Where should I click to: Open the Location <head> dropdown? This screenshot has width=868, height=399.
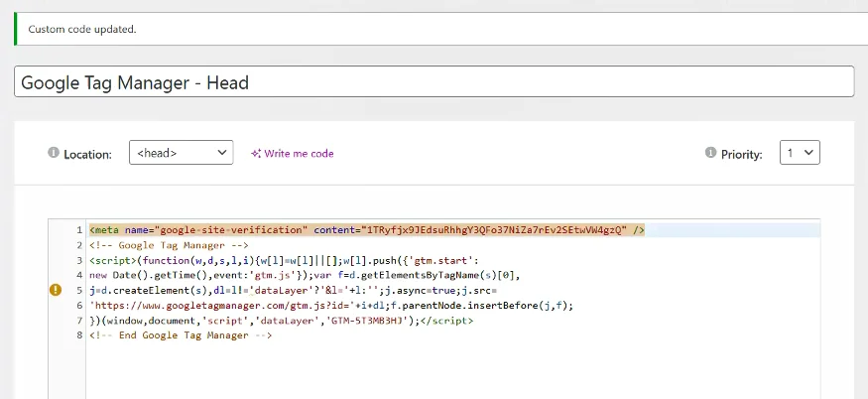click(x=181, y=153)
